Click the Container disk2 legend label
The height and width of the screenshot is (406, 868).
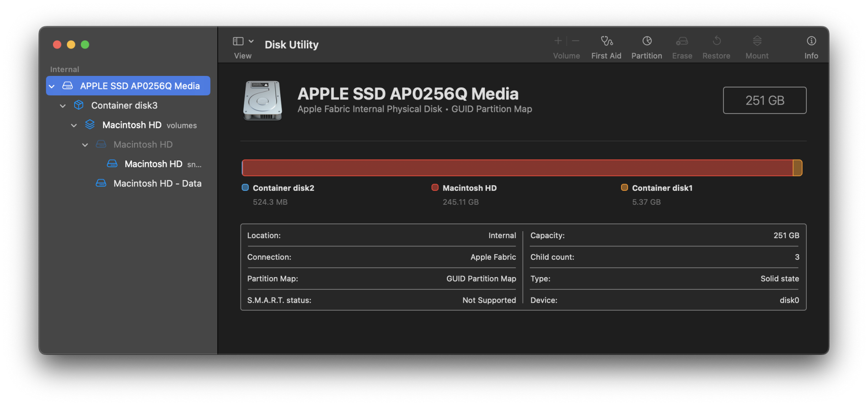click(283, 188)
